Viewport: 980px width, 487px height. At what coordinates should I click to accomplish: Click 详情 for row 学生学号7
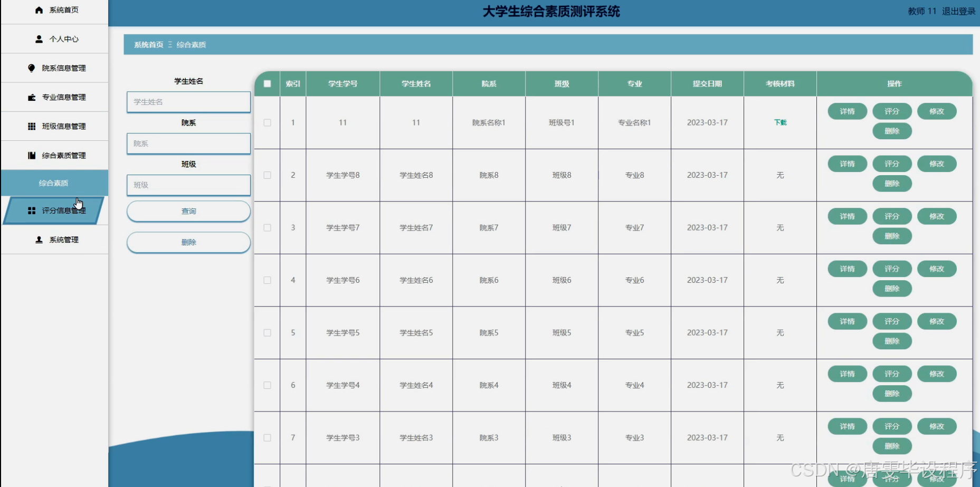point(847,216)
